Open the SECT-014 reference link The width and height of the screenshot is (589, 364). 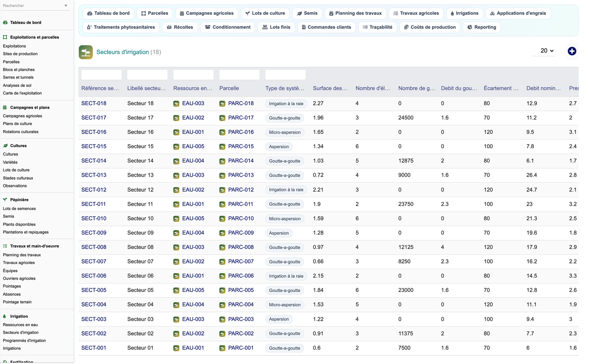tap(94, 161)
